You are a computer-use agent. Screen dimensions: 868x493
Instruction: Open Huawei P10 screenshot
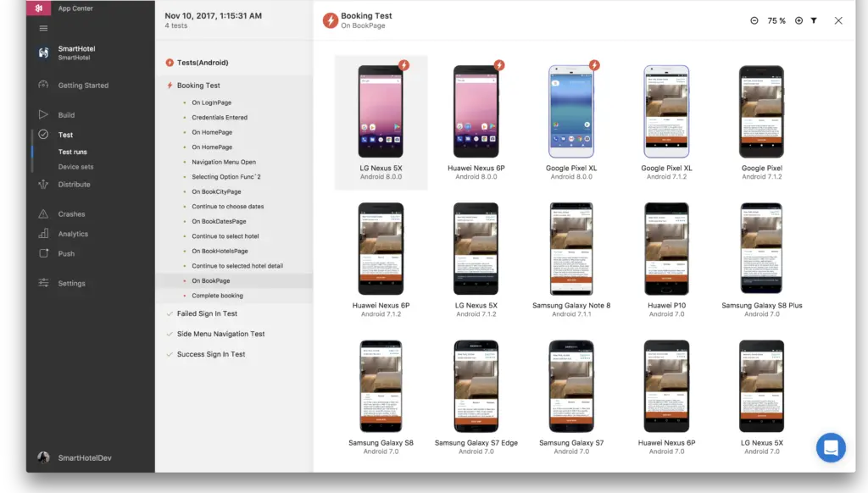tap(666, 248)
